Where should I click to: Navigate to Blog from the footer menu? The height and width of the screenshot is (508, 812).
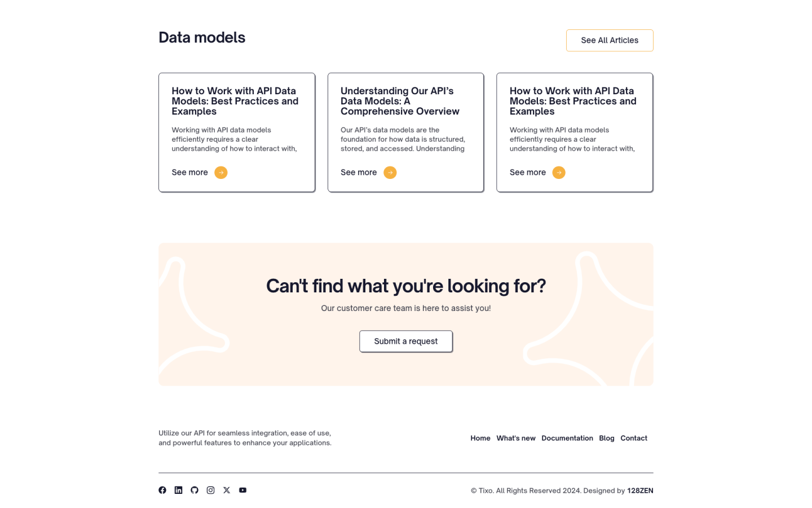[607, 438]
